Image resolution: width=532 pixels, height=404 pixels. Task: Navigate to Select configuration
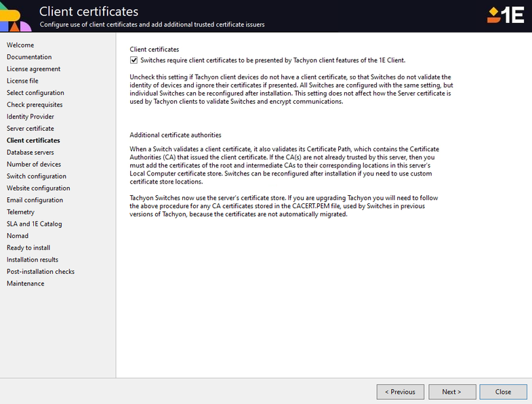tap(35, 93)
